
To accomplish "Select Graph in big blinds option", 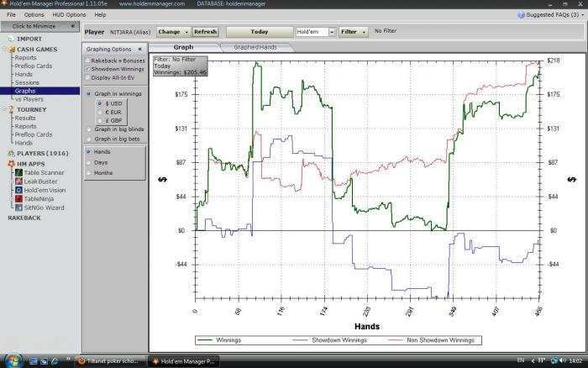I will tap(89, 129).
